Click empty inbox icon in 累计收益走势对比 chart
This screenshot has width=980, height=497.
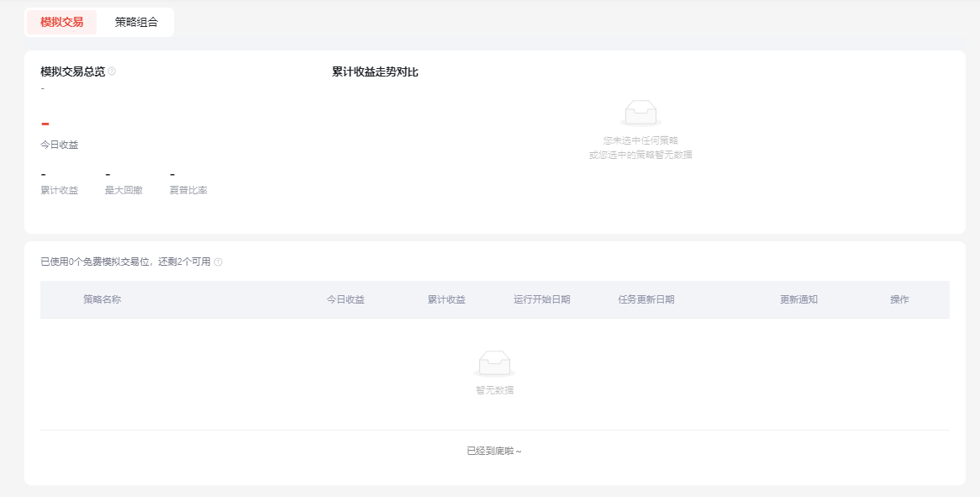[x=640, y=113]
